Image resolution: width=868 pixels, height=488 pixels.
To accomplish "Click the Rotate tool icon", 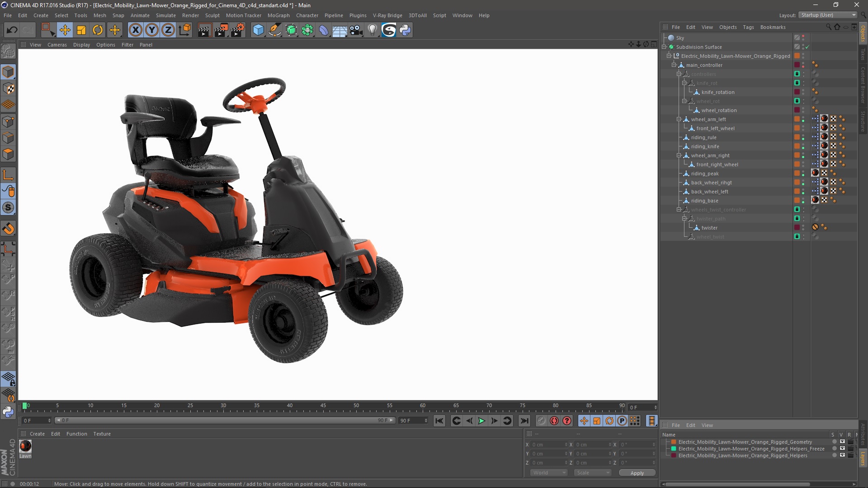I will [98, 29].
